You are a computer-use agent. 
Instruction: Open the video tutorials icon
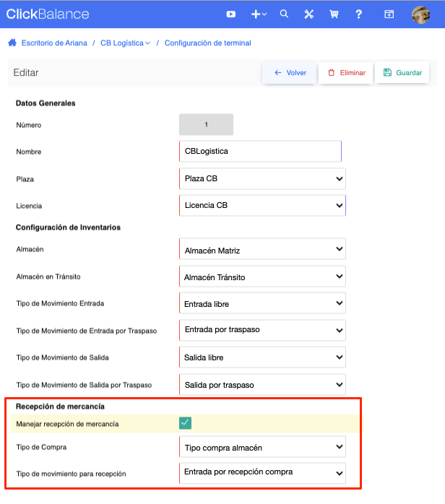coord(231,14)
